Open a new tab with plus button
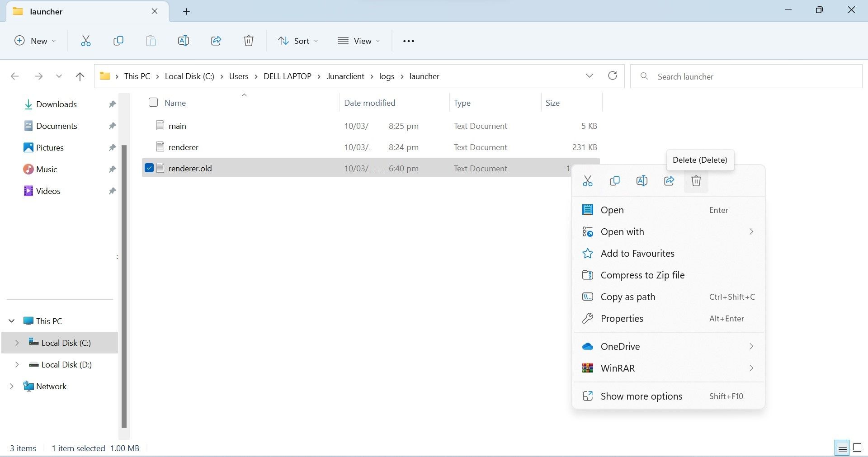Screen dimensions: 868x457 pyautogui.click(x=186, y=12)
